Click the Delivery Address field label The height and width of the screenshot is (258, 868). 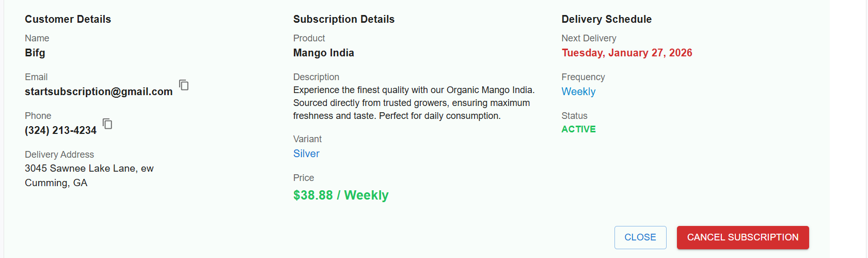[x=59, y=155]
